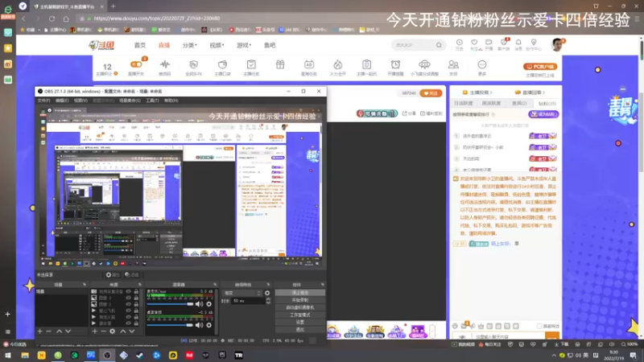644x362 pixels.
Task: Open the AD tasks icon
Action: [x=309, y=64]
